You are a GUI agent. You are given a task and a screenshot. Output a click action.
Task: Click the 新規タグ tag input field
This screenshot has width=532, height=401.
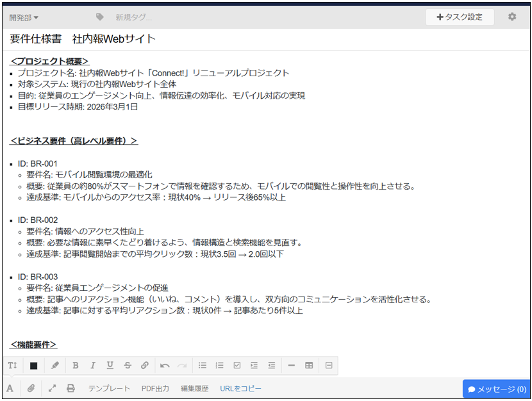coord(135,17)
